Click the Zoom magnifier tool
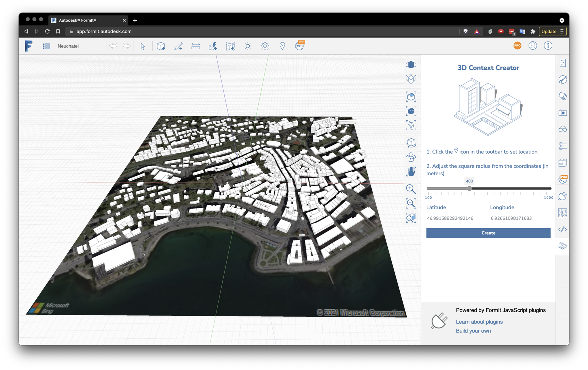The width and height of the screenshot is (588, 370). 411,189
